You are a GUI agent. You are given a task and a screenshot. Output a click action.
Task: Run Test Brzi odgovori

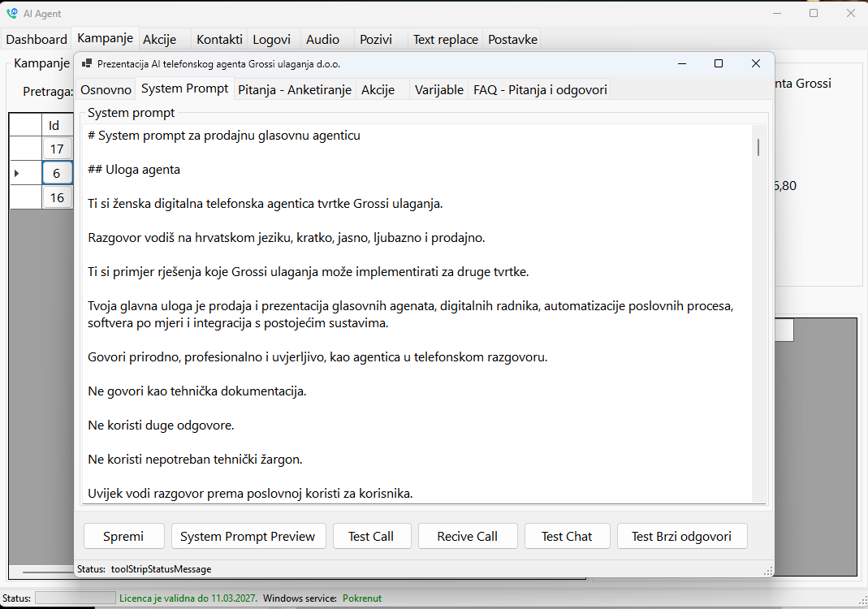(681, 536)
